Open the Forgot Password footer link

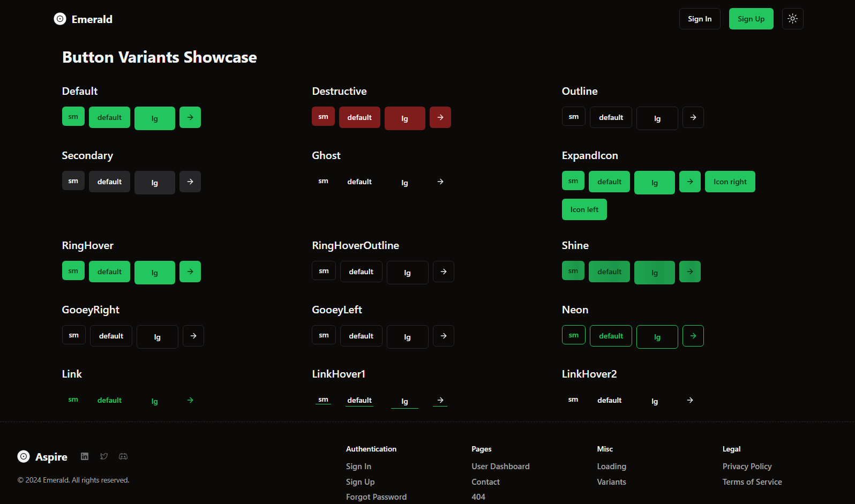[376, 497]
